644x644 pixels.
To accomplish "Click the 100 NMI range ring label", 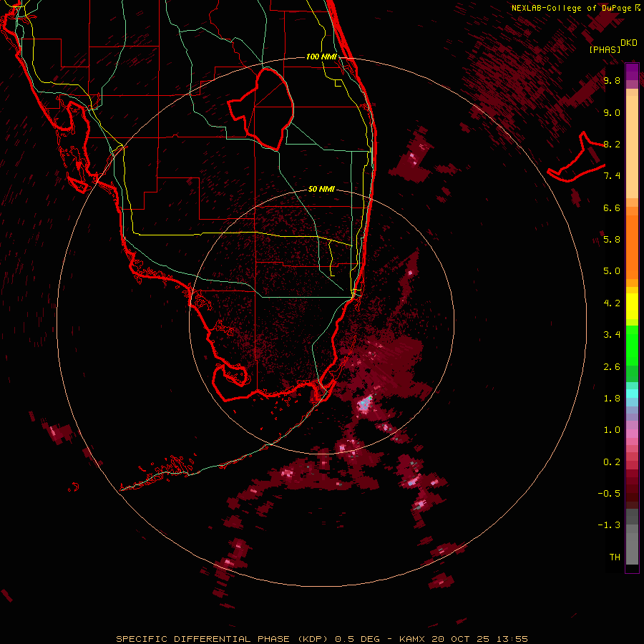I will pyautogui.click(x=321, y=57).
